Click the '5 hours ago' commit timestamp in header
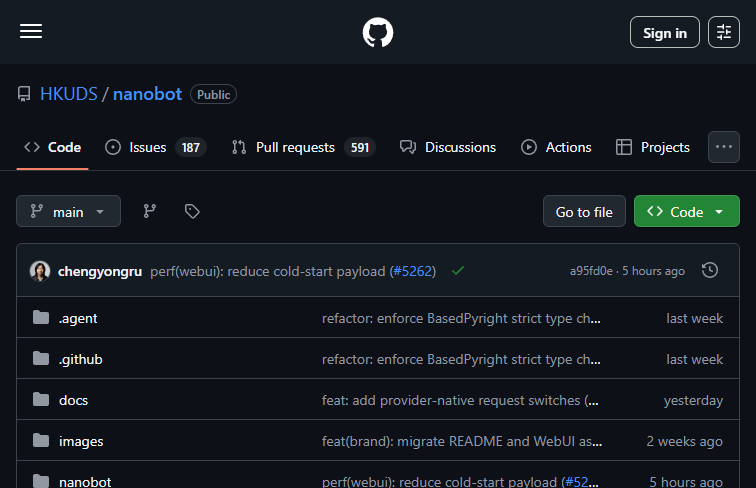The width and height of the screenshot is (756, 488). tap(653, 271)
